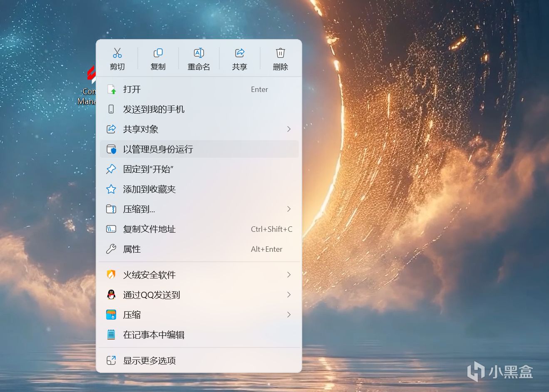
Task: Choose 以管理员身份运行
Action: 199,149
